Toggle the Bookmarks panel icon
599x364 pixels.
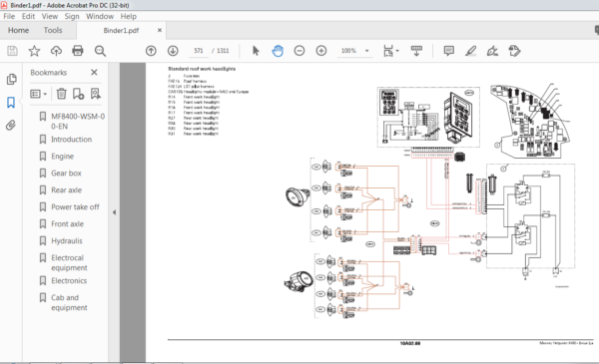(11, 103)
